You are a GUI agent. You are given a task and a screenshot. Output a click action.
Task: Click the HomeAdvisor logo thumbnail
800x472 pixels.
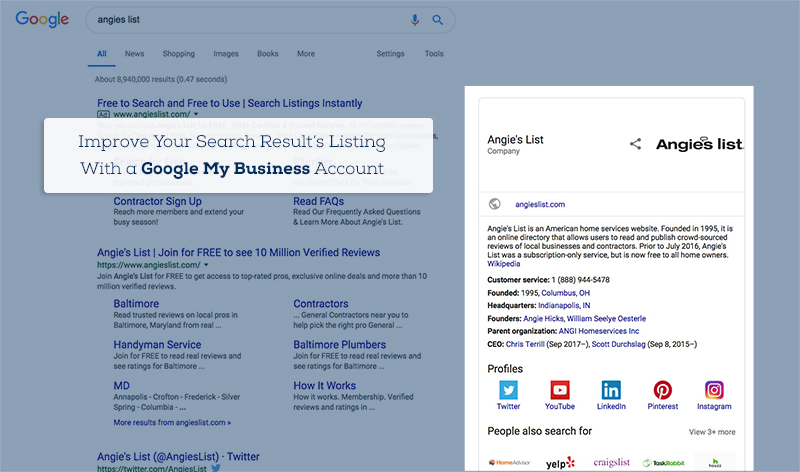point(509,462)
